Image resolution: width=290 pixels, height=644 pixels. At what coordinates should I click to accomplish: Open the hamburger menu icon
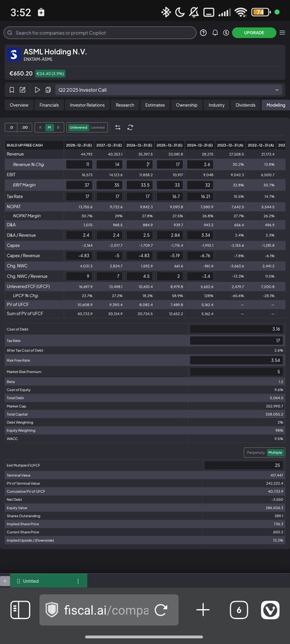click(282, 33)
